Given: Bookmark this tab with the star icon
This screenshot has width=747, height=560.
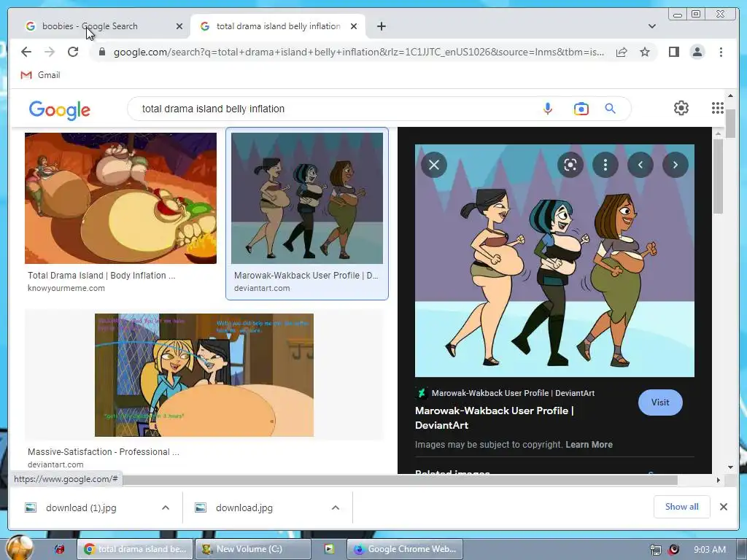Looking at the screenshot, I should 645,52.
